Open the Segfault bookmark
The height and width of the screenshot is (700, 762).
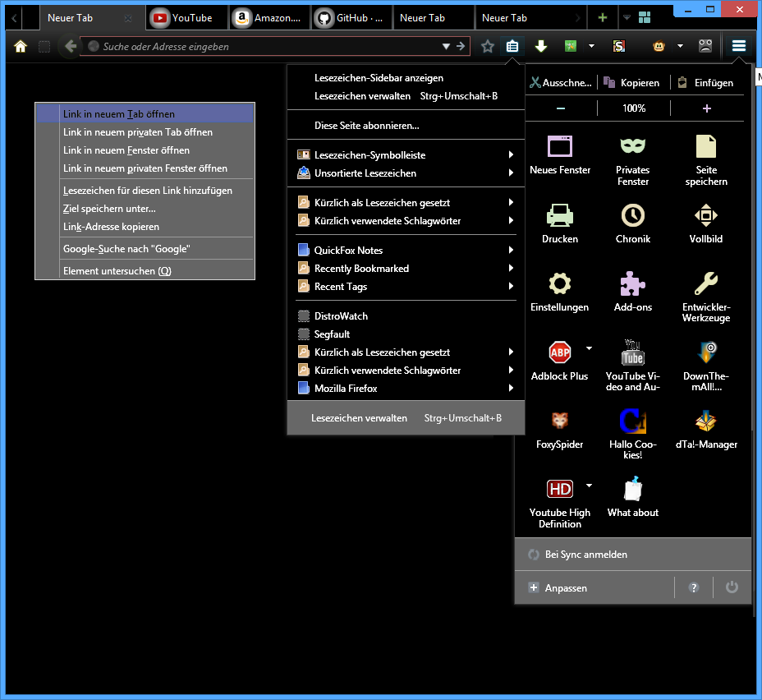pos(406,334)
